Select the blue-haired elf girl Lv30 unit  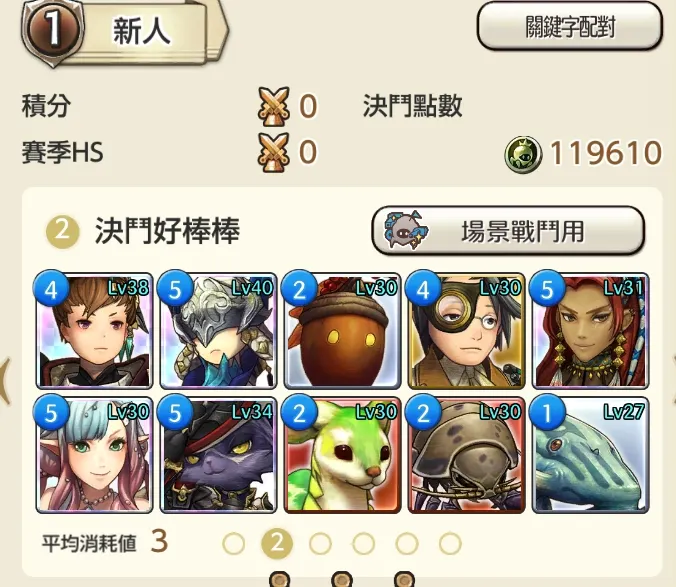[94, 455]
